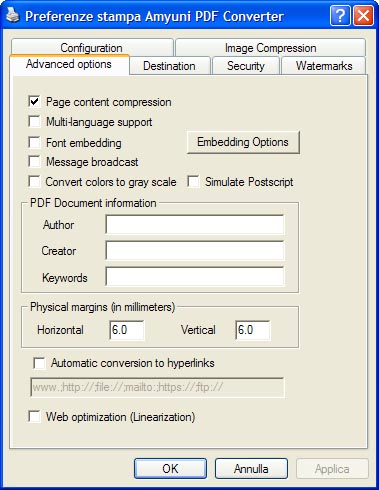Select the Security tab
The width and height of the screenshot is (379, 490).
246,65
